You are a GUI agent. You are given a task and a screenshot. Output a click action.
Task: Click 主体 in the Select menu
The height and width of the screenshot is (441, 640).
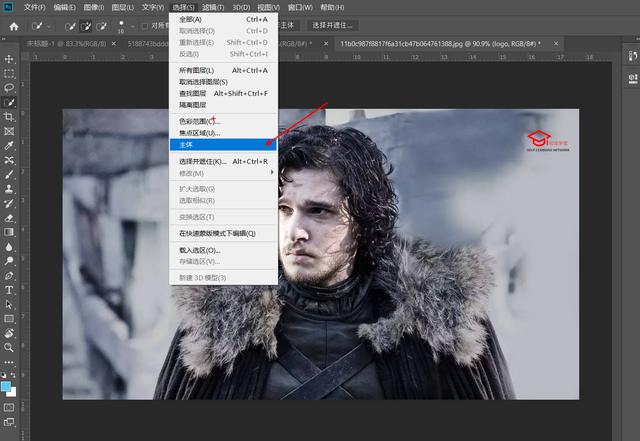[x=223, y=145]
